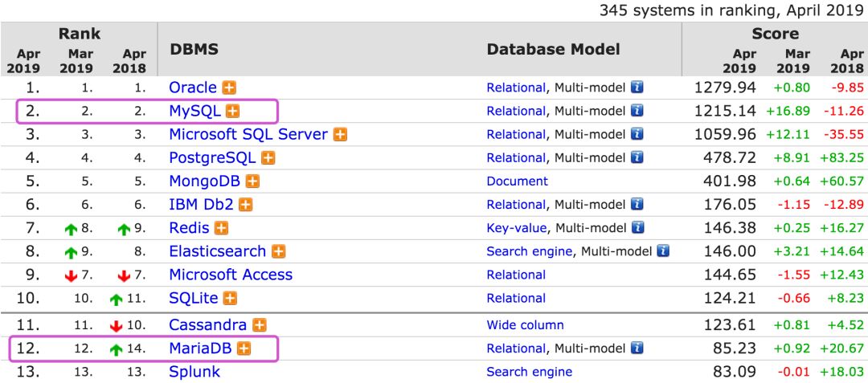The image size is (868, 383).
Task: Click the info icon in Oracle's row
Action: pyautogui.click(x=637, y=88)
